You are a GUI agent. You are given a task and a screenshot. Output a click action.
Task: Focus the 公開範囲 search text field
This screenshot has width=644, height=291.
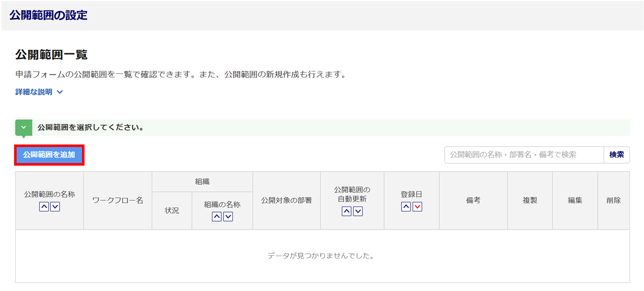tap(524, 155)
